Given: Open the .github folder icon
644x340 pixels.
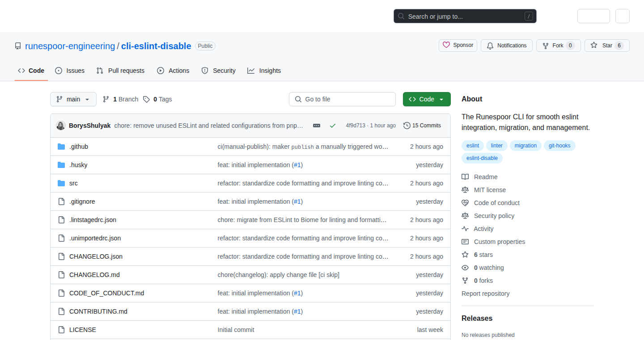Looking at the screenshot, I should [61, 147].
